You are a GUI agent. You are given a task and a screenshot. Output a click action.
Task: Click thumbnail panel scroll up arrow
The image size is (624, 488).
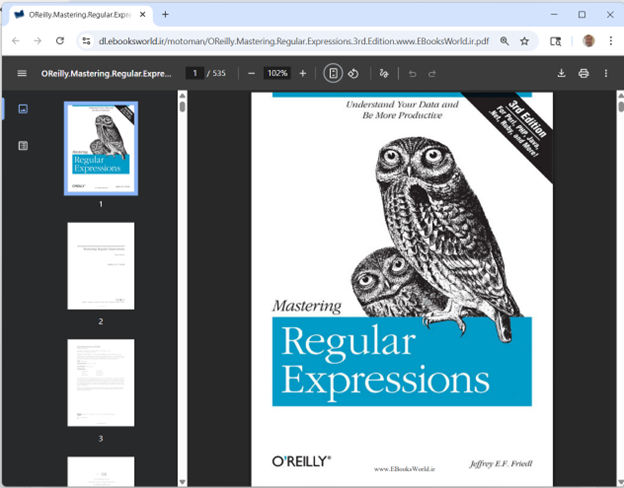click(x=182, y=96)
